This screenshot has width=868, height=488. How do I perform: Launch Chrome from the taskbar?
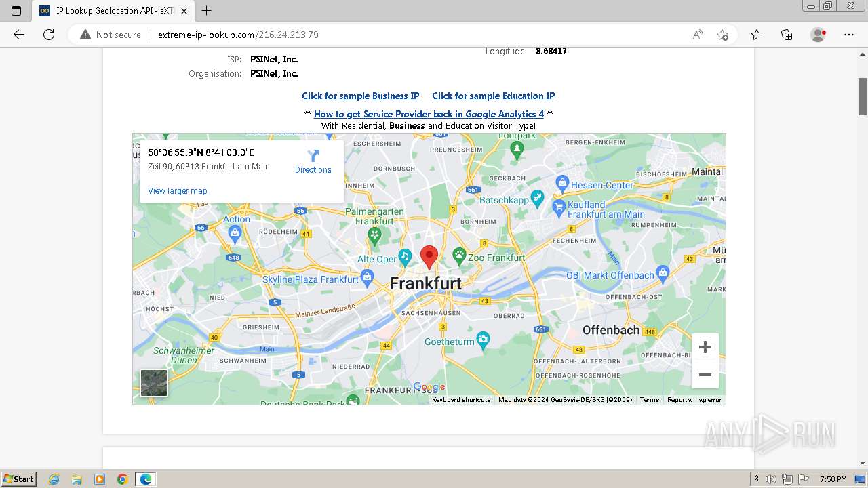(122, 479)
